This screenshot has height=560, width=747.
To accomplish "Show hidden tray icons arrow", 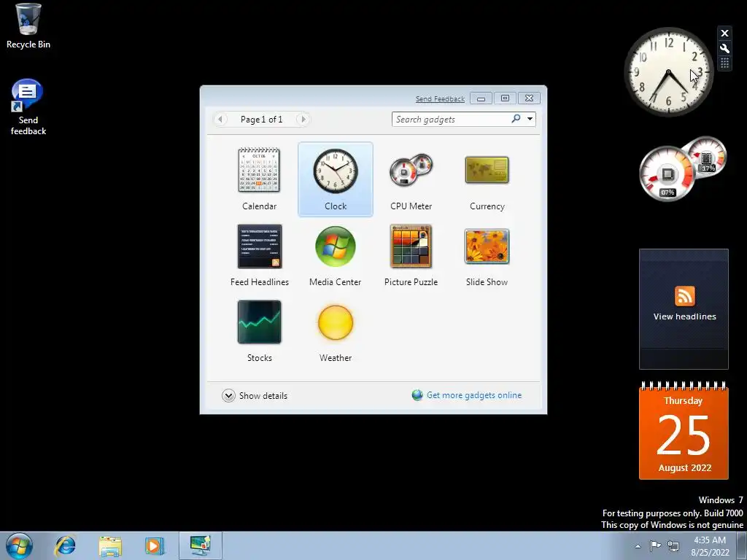I will (638, 546).
